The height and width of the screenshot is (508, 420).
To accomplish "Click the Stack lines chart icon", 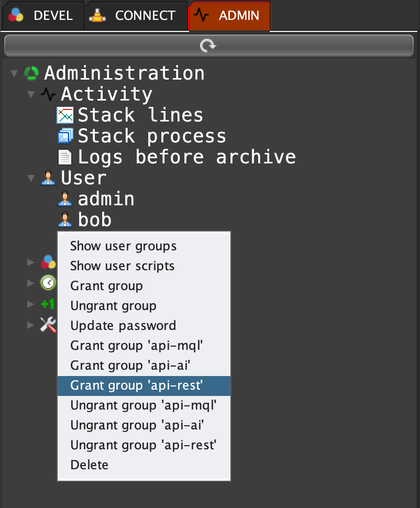I will click(65, 115).
